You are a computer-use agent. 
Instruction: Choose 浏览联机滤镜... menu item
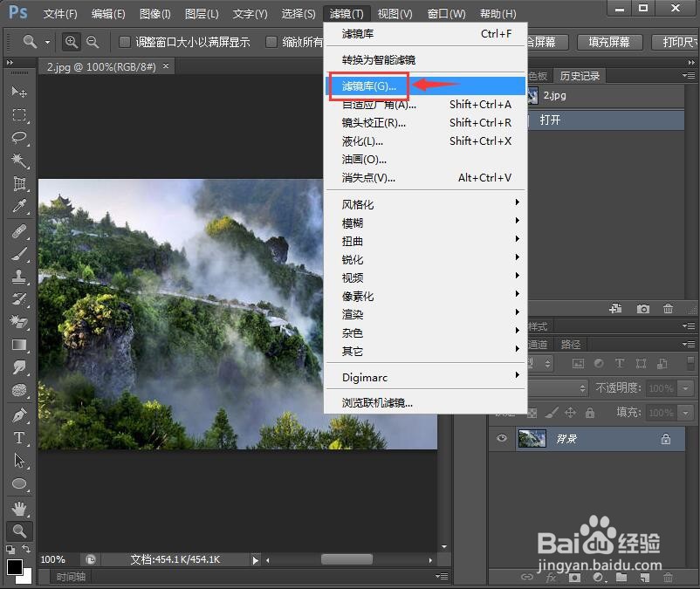(425, 402)
